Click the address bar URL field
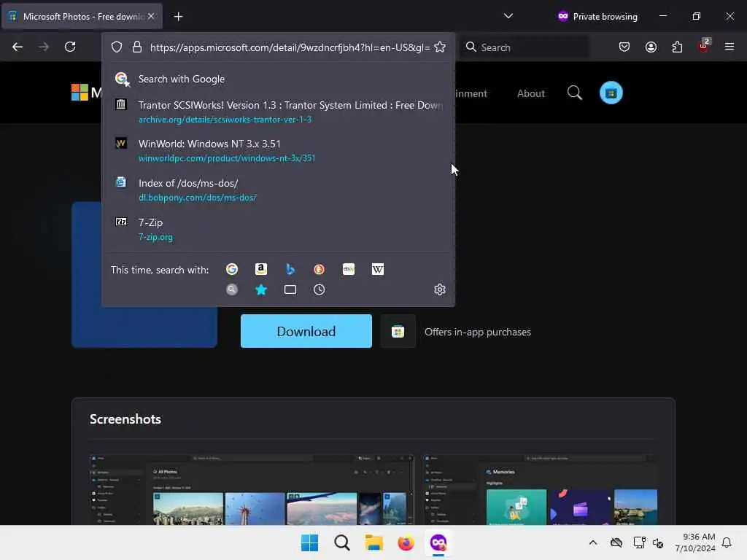Image resolution: width=747 pixels, height=560 pixels. click(x=290, y=47)
